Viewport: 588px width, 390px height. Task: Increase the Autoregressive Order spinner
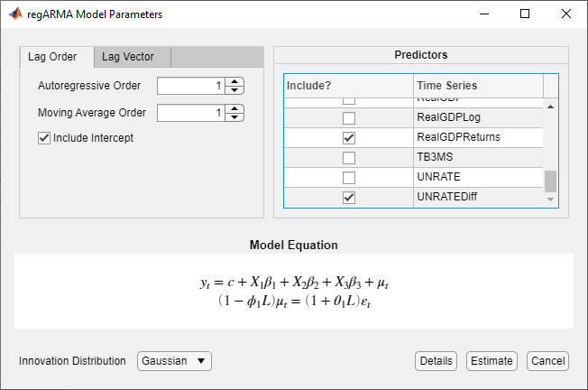click(x=234, y=82)
